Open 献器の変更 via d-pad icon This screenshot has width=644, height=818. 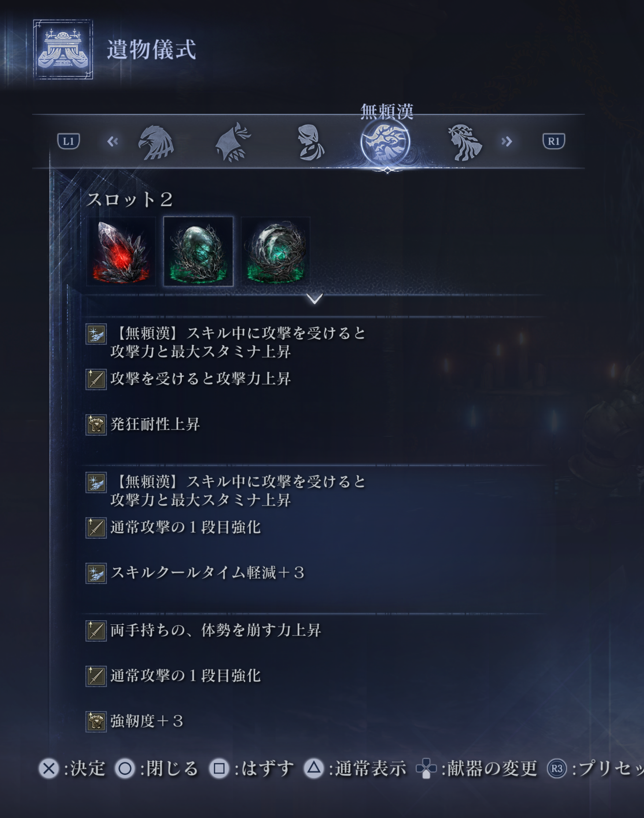(426, 769)
